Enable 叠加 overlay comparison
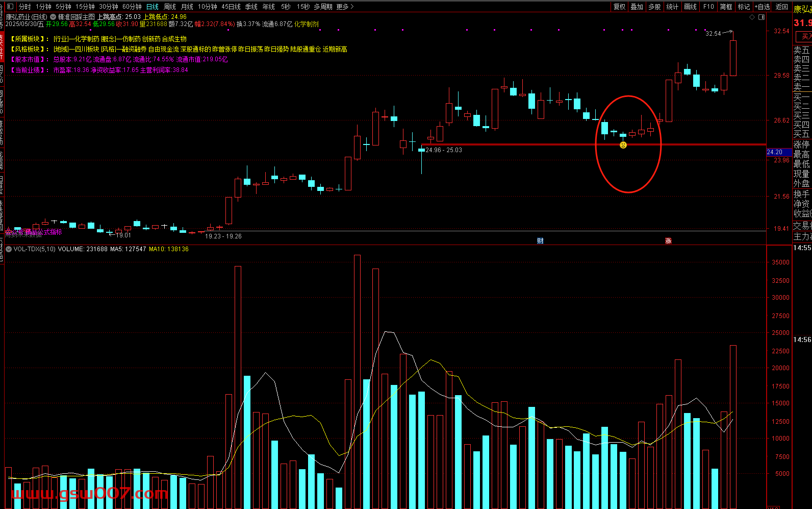 (x=637, y=7)
